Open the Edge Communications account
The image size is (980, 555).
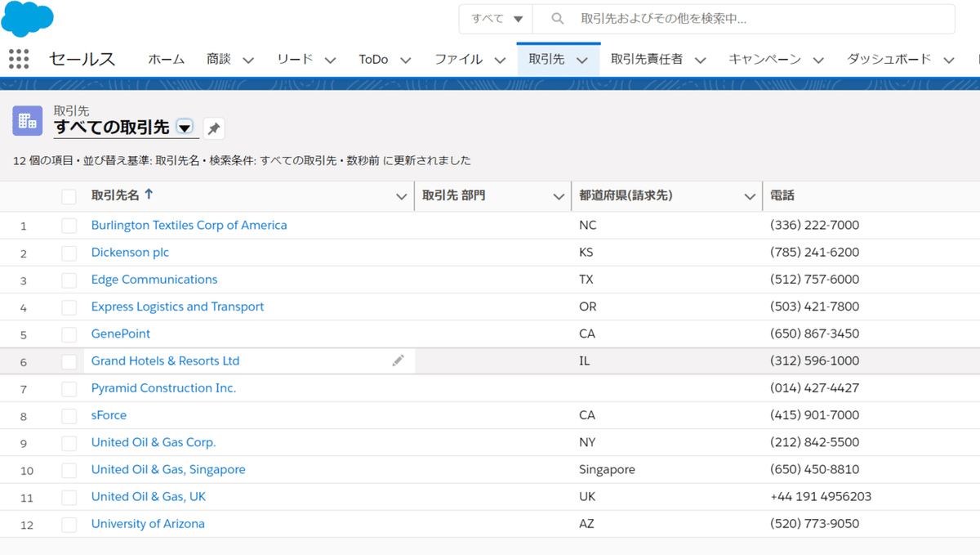tap(154, 280)
